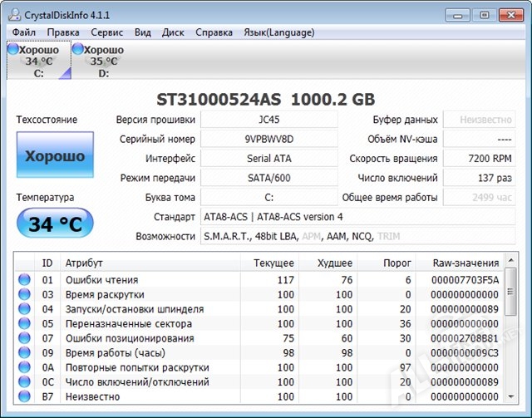Click status orb for Время работы (часы)
The width and height of the screenshot is (532, 418).
[x=24, y=353]
